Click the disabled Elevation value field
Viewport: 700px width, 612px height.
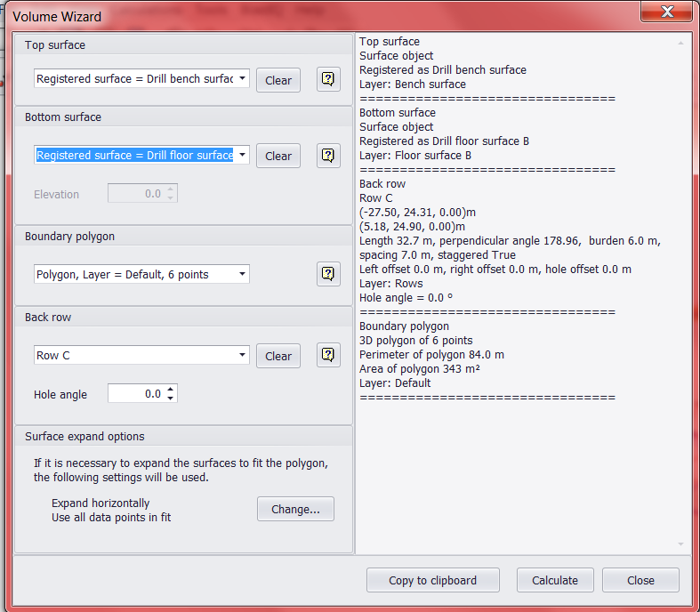pyautogui.click(x=137, y=193)
